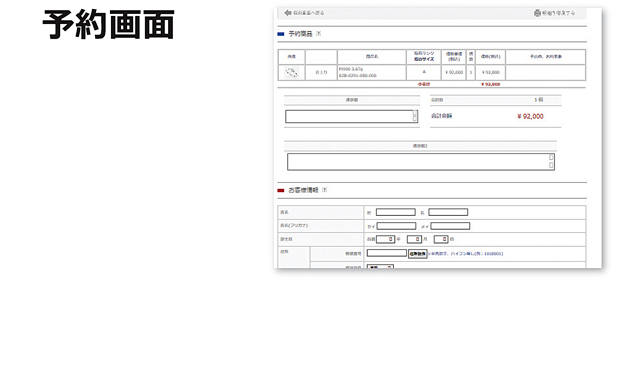Click the printer icon at top right
This screenshot has height=390, width=632.
(x=537, y=13)
